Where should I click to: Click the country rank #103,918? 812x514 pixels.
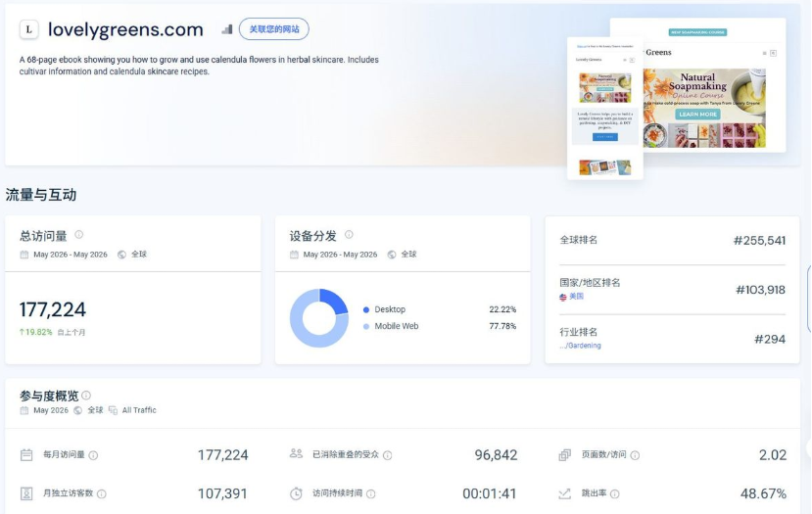coord(761,290)
